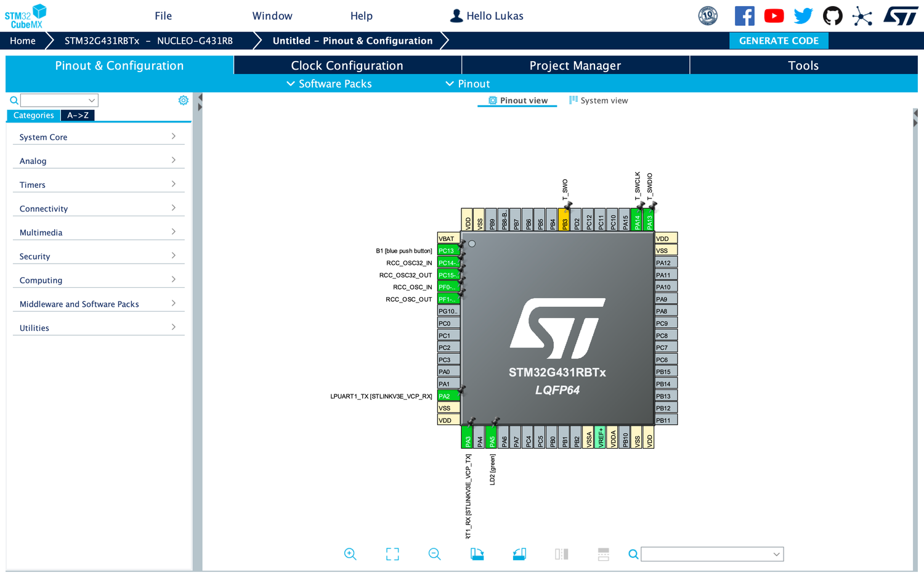This screenshot has height=578, width=924.
Task: Click the yellow PB3 pin on the chip
Action: point(564,220)
